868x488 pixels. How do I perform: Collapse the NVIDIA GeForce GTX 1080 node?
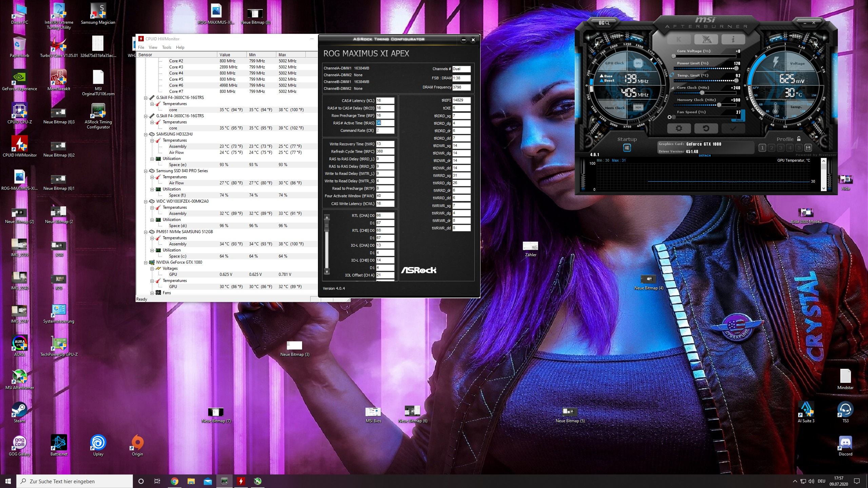[x=146, y=262]
